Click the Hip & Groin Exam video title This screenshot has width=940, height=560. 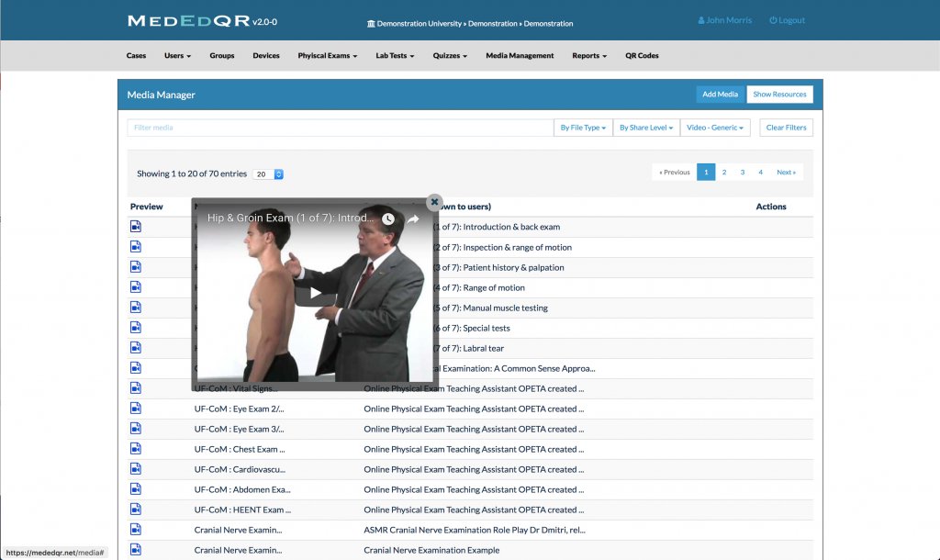(290, 218)
